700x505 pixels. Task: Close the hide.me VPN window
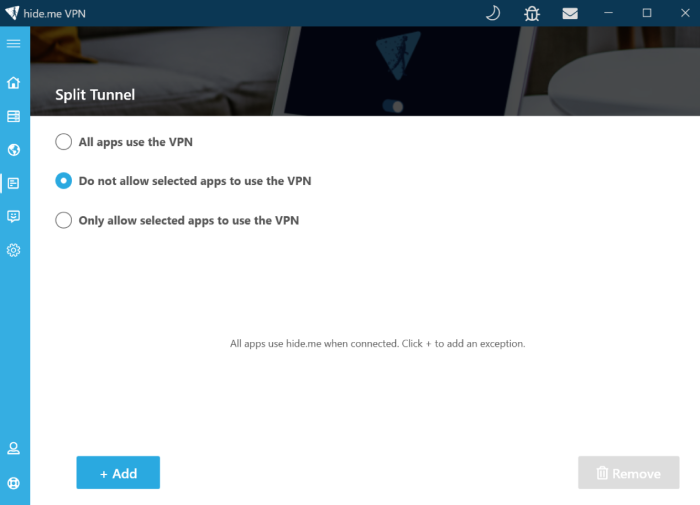[x=685, y=13]
